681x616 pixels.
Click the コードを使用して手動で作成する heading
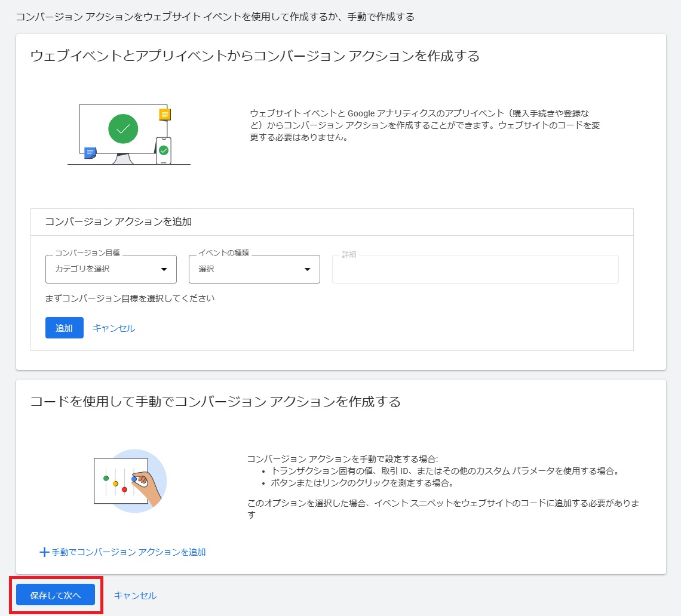[216, 402]
